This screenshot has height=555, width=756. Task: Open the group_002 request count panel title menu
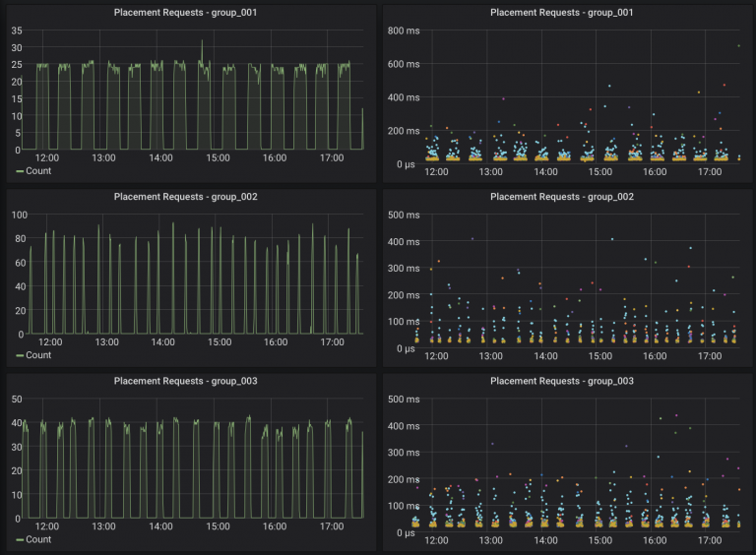click(x=186, y=197)
